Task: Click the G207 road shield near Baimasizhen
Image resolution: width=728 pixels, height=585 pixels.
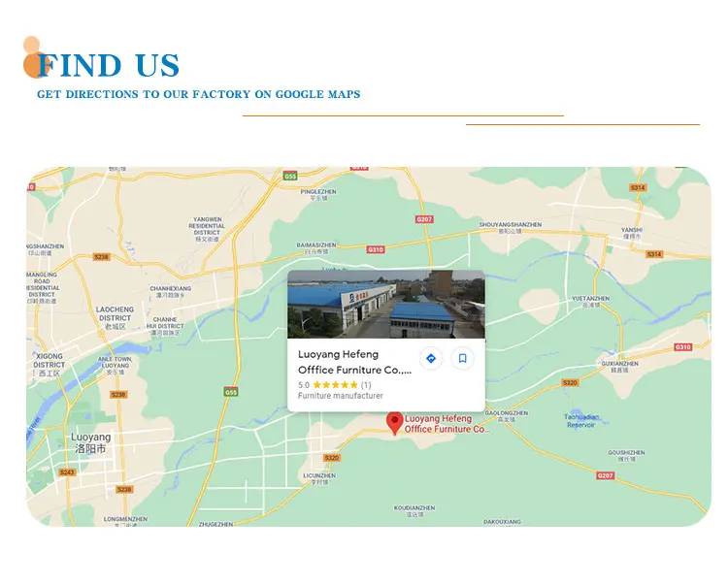Action: [424, 219]
